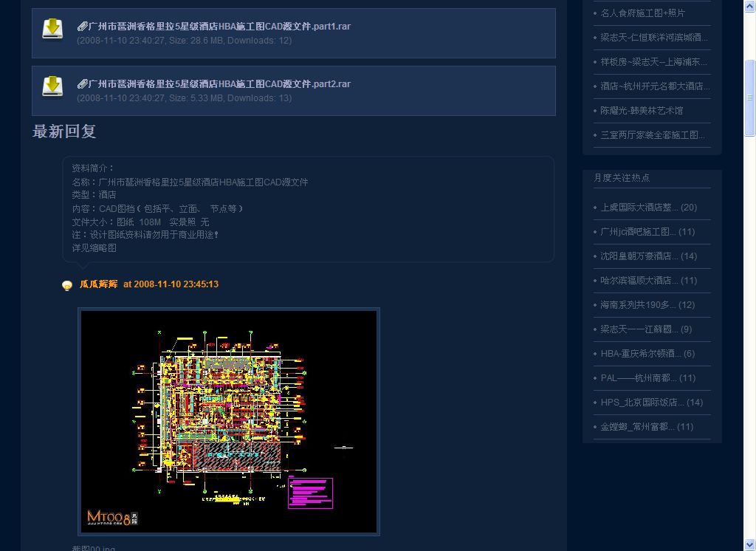Open hot topic 海南系列共190多... (12)
756x551 pixels.
click(x=647, y=305)
